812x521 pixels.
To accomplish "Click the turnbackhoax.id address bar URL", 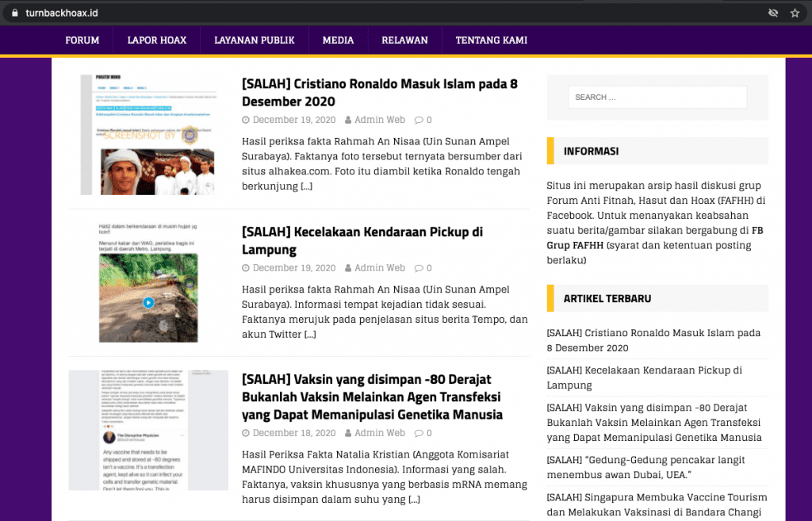I will pyautogui.click(x=62, y=13).
